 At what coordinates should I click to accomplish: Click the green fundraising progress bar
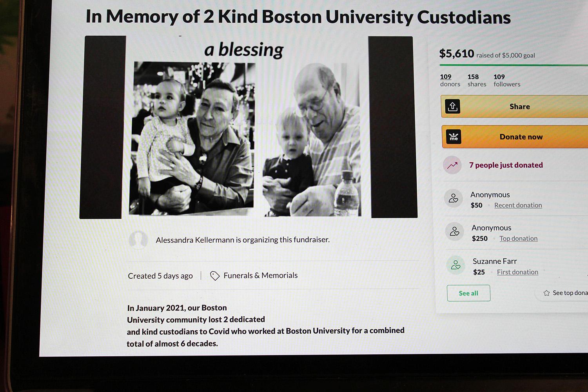click(x=514, y=65)
